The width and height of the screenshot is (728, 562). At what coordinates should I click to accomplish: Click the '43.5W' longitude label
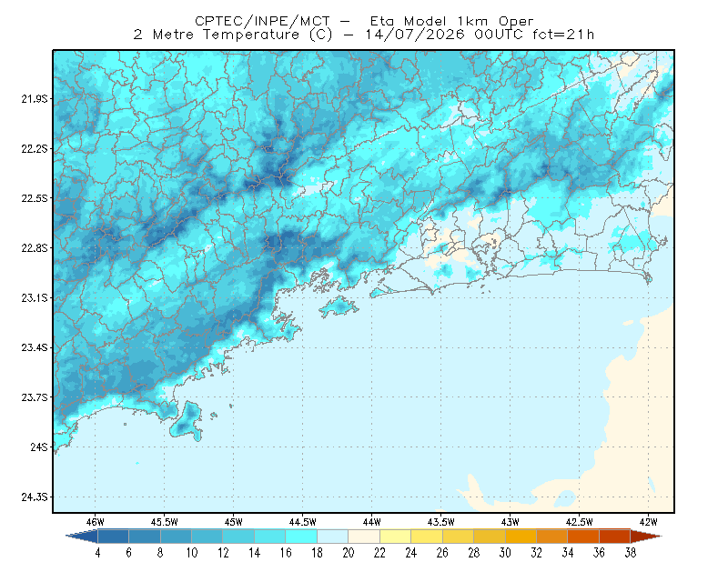coord(441,522)
